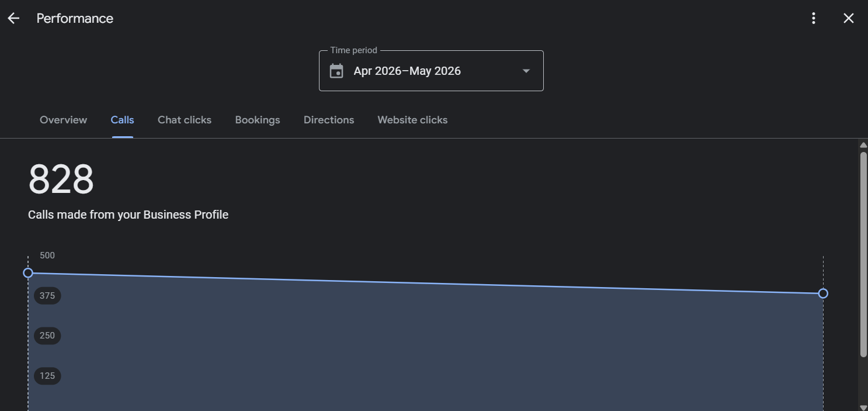Select the Calls tab
This screenshot has height=411, width=868.
[x=123, y=120]
